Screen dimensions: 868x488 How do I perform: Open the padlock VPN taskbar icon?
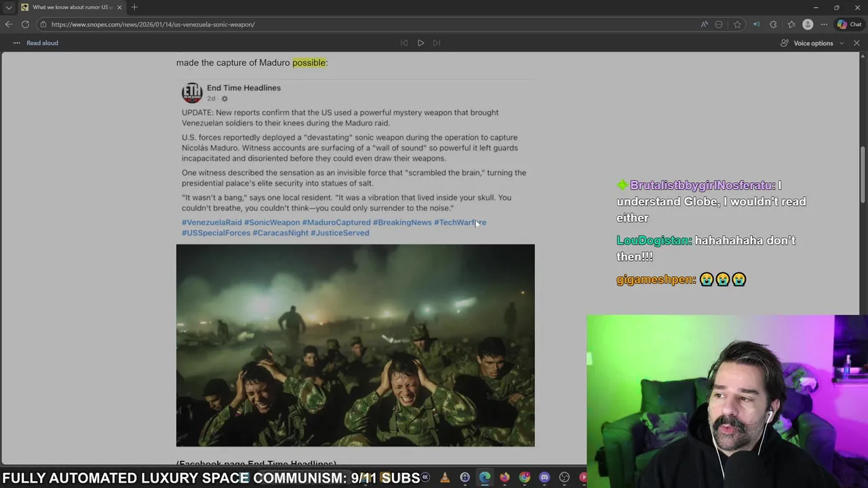[465, 478]
